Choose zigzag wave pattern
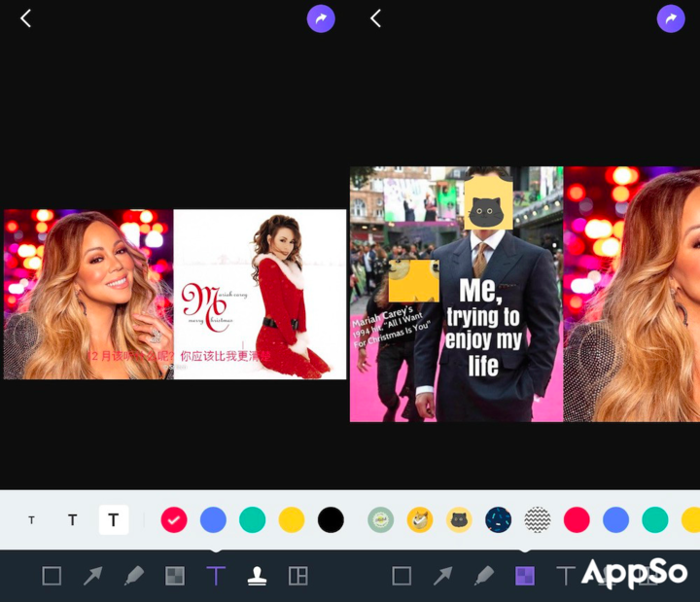The image size is (700, 602). [x=538, y=520]
